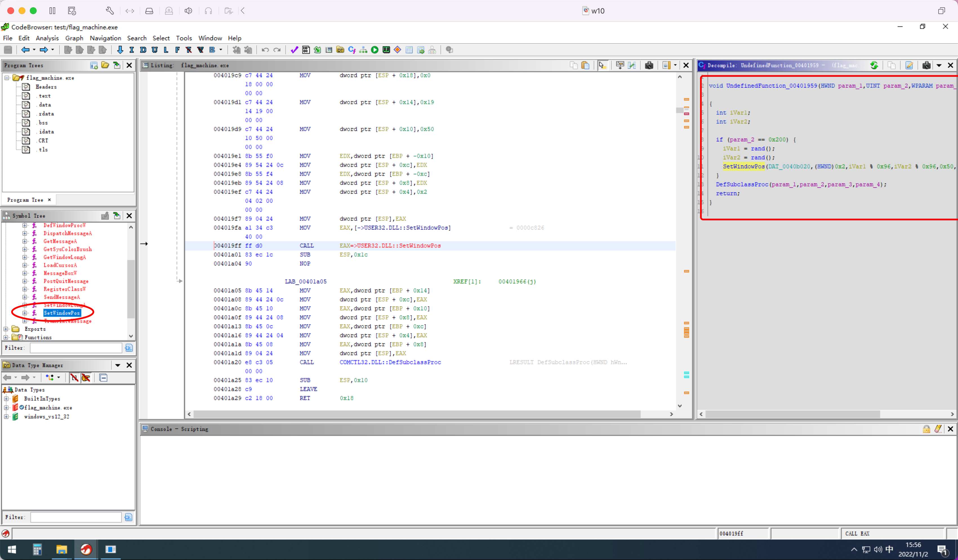This screenshot has height=560, width=958.
Task: Click the next Function 'F' navigation icon
Action: click(177, 50)
